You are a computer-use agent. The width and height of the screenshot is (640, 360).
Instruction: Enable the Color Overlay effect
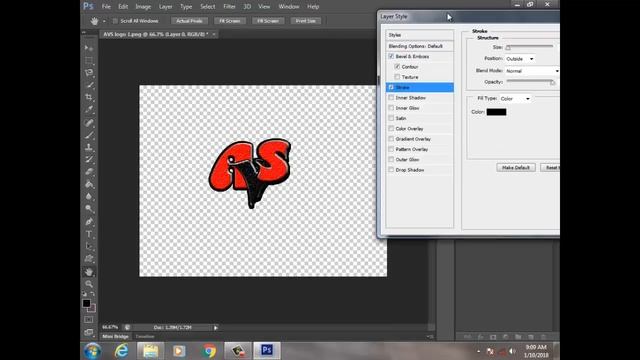tap(391, 129)
